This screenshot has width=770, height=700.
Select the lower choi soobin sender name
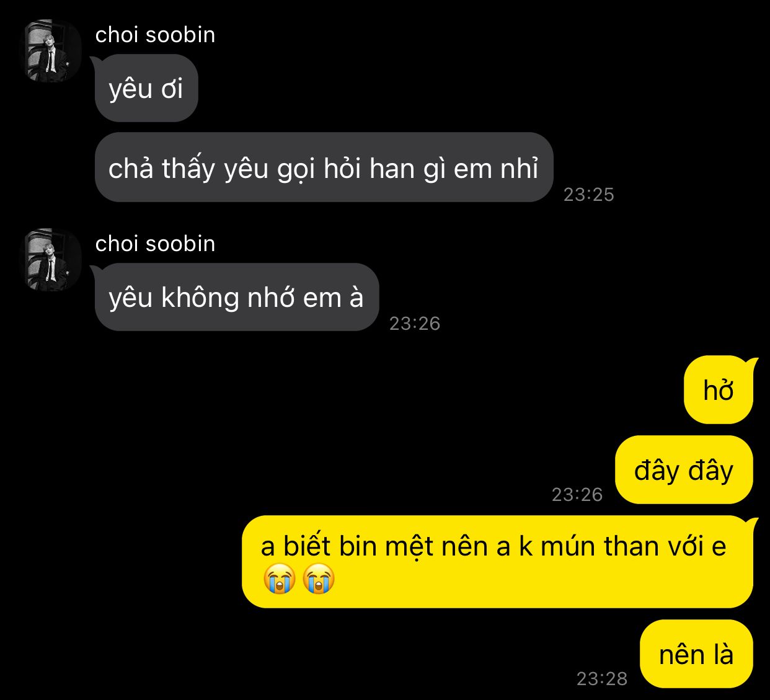click(155, 244)
